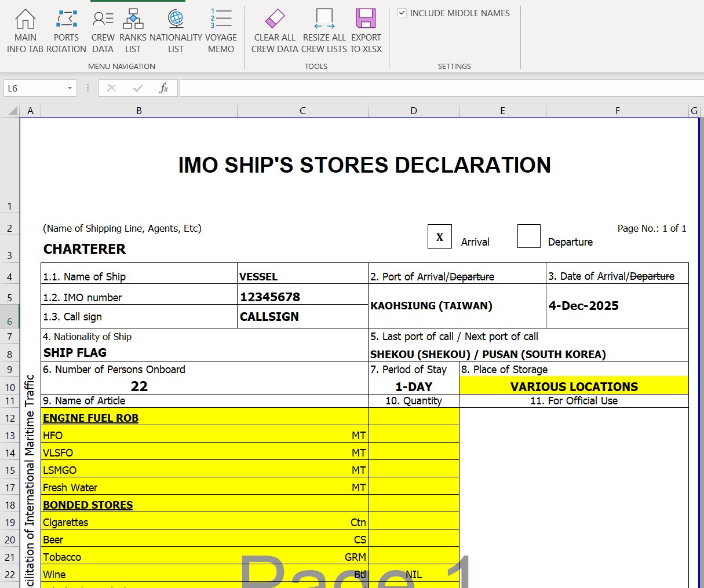This screenshot has width=704, height=588.
Task: Click the Cigarettes row label
Action: 65,522
